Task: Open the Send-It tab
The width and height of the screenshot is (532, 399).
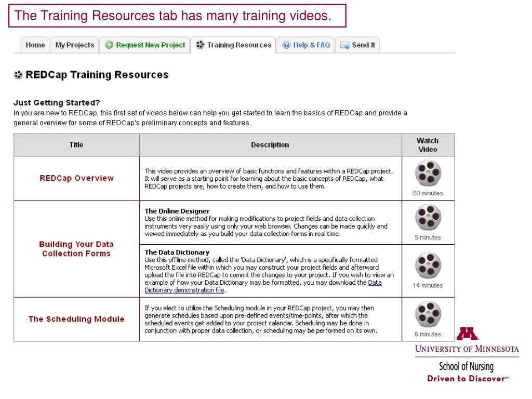Action: [357, 45]
